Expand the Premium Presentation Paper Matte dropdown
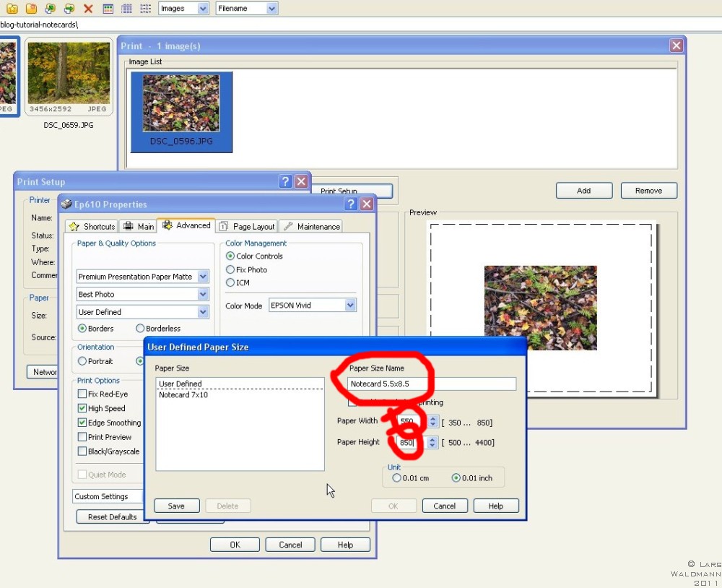The height and width of the screenshot is (588, 722). [x=203, y=277]
